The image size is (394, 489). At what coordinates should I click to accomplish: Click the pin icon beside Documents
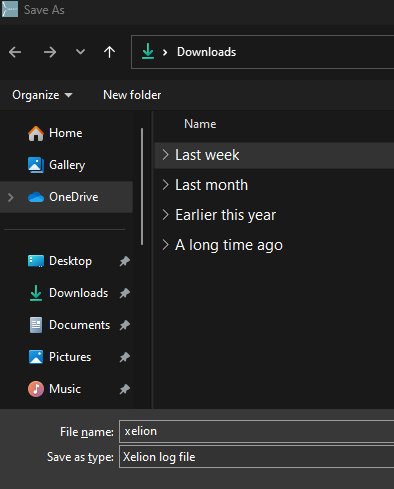click(x=125, y=325)
